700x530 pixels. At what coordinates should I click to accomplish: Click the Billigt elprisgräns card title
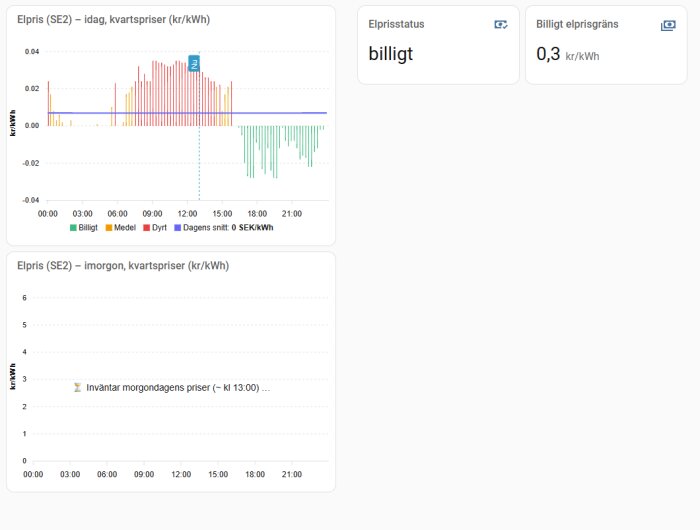(x=577, y=24)
